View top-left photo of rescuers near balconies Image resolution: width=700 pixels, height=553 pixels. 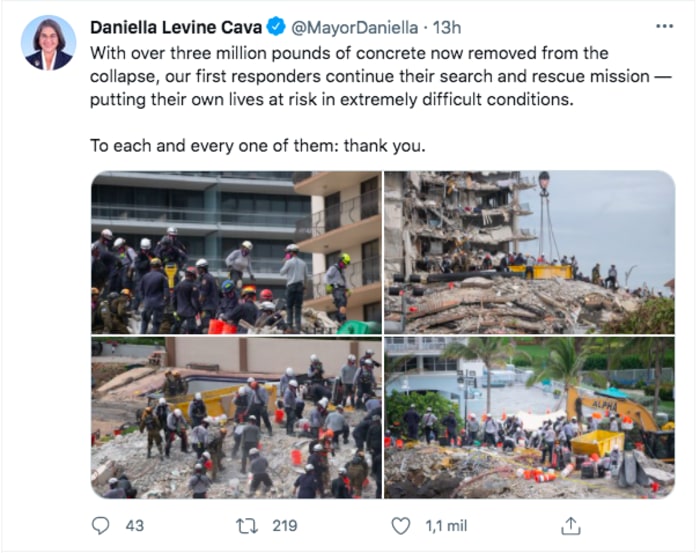pyautogui.click(x=236, y=252)
